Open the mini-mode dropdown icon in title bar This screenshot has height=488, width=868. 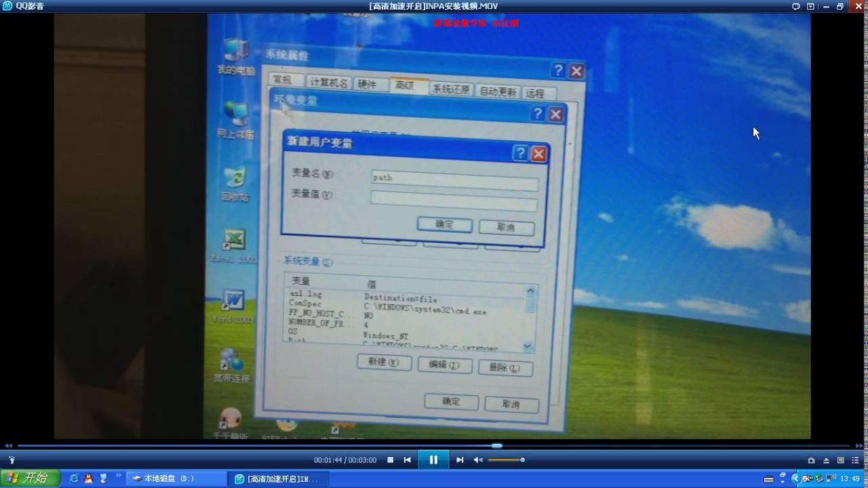(x=810, y=6)
